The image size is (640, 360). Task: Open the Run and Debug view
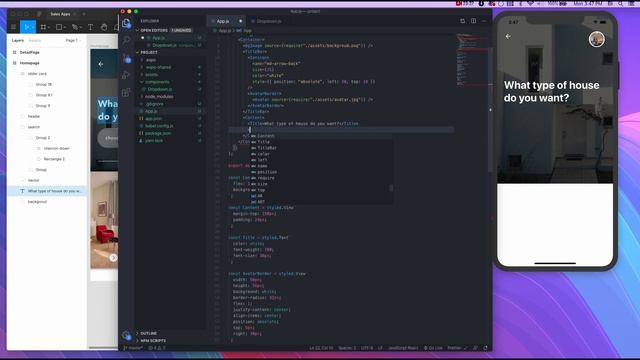[126, 75]
